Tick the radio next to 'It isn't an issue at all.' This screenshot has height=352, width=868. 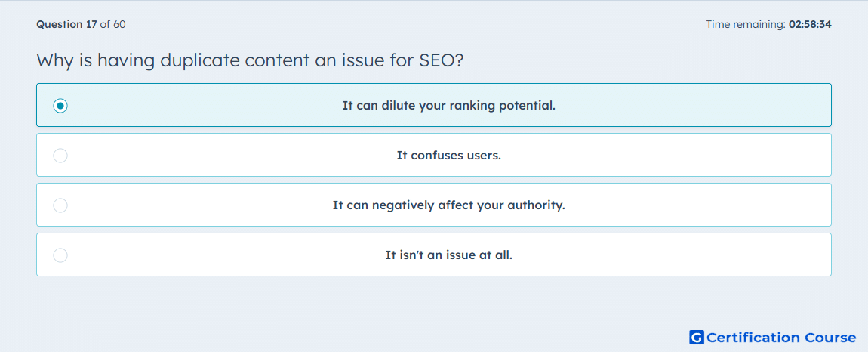[60, 255]
